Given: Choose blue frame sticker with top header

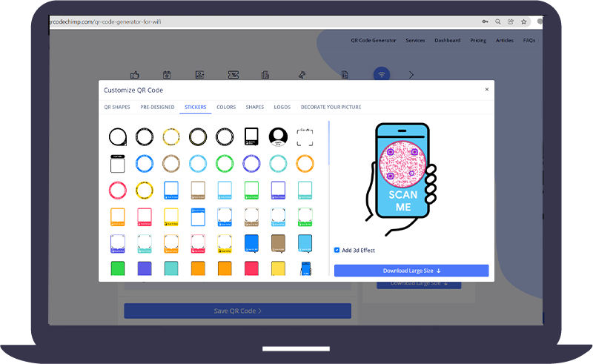Looking at the screenshot, I should 198,217.
